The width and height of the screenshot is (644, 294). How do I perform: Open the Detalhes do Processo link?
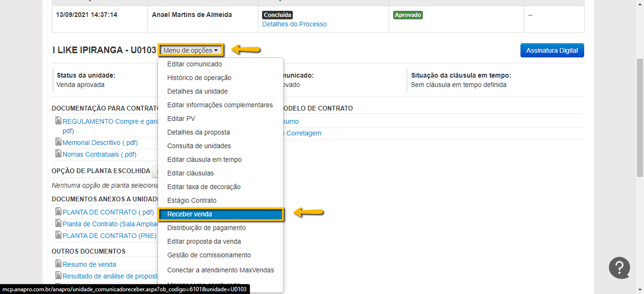(294, 24)
